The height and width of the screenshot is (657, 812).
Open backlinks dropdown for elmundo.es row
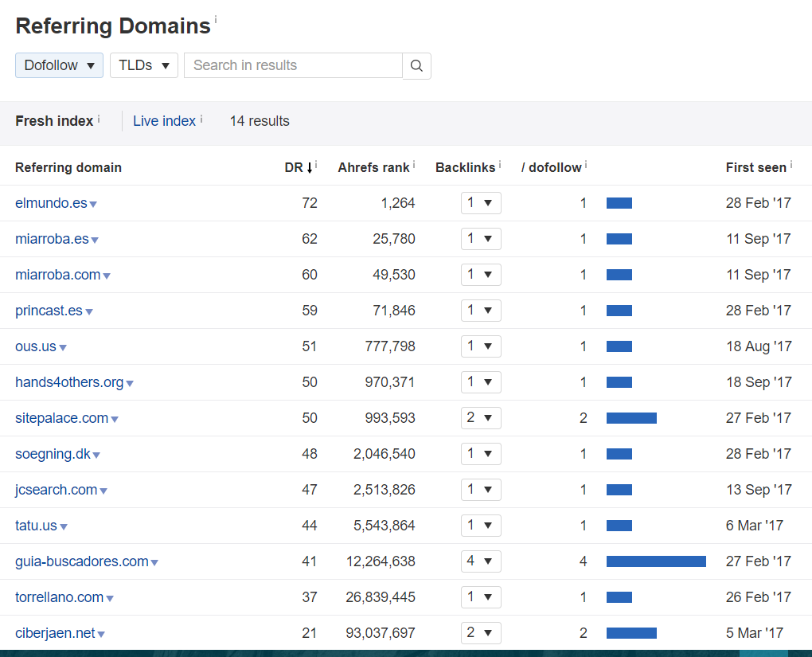pyautogui.click(x=481, y=203)
